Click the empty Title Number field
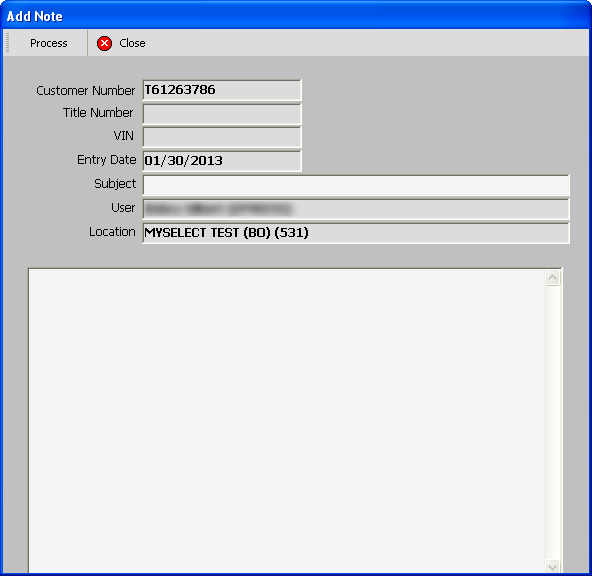Screen dimensions: 592x576 pos(222,114)
